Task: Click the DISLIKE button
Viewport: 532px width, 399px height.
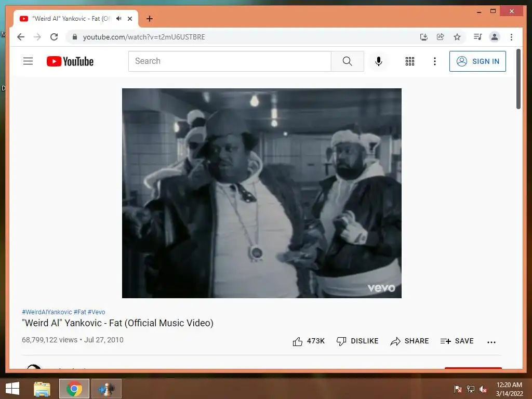Action: pos(357,341)
